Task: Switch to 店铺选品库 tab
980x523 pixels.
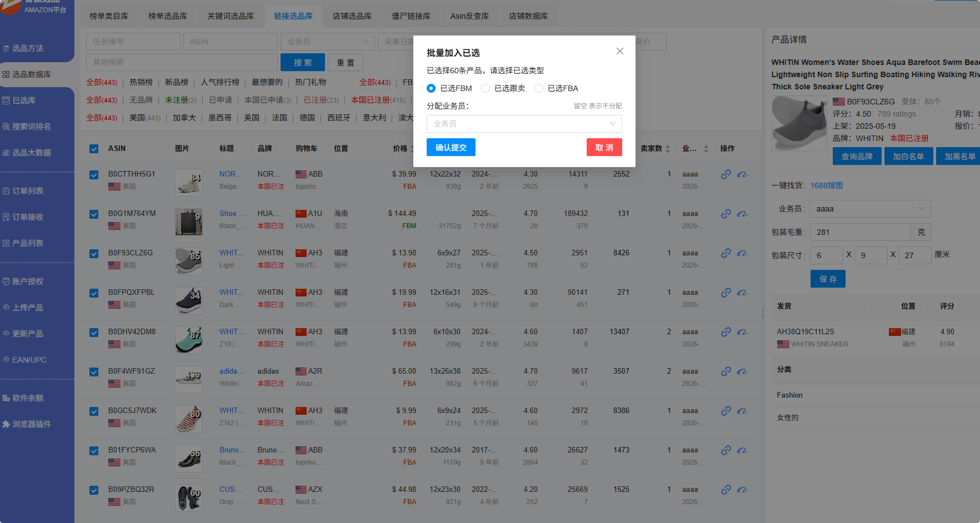Action: [x=352, y=16]
